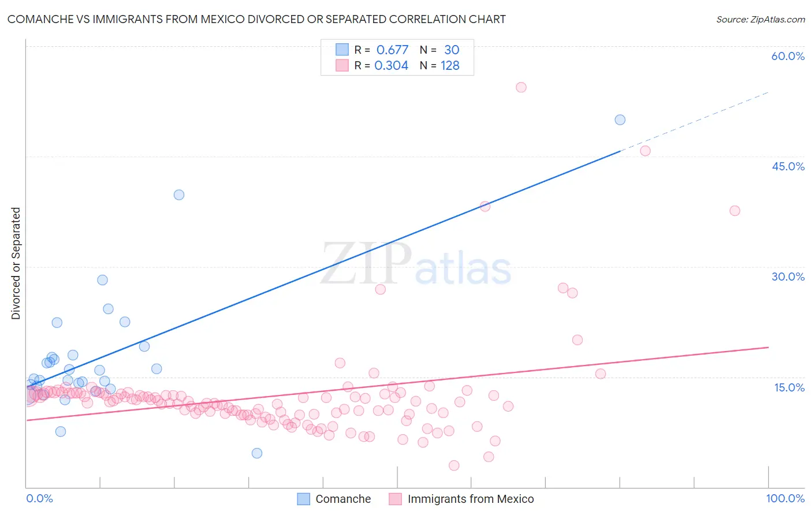This screenshot has width=812, height=515.
Task: Click the pink swatch beside R = 0.304
Action: click(x=342, y=65)
